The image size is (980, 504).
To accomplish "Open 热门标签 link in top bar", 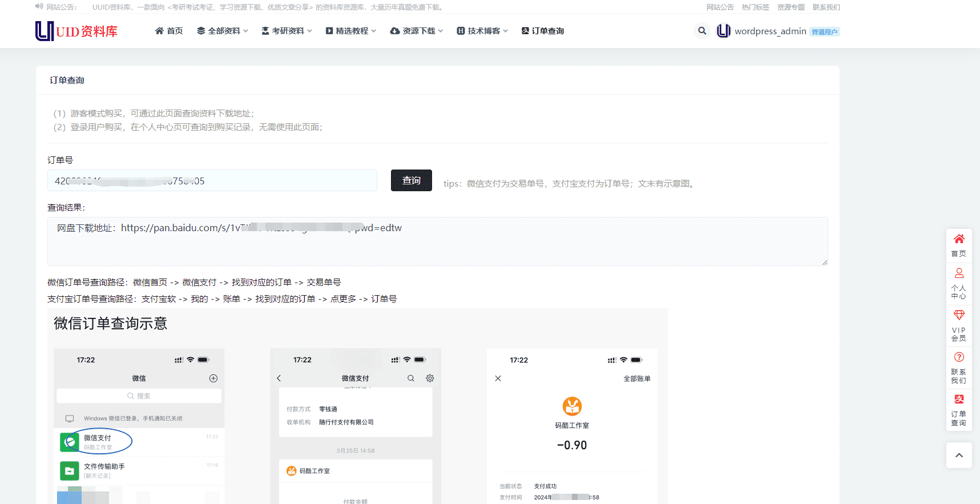I will click(756, 7).
